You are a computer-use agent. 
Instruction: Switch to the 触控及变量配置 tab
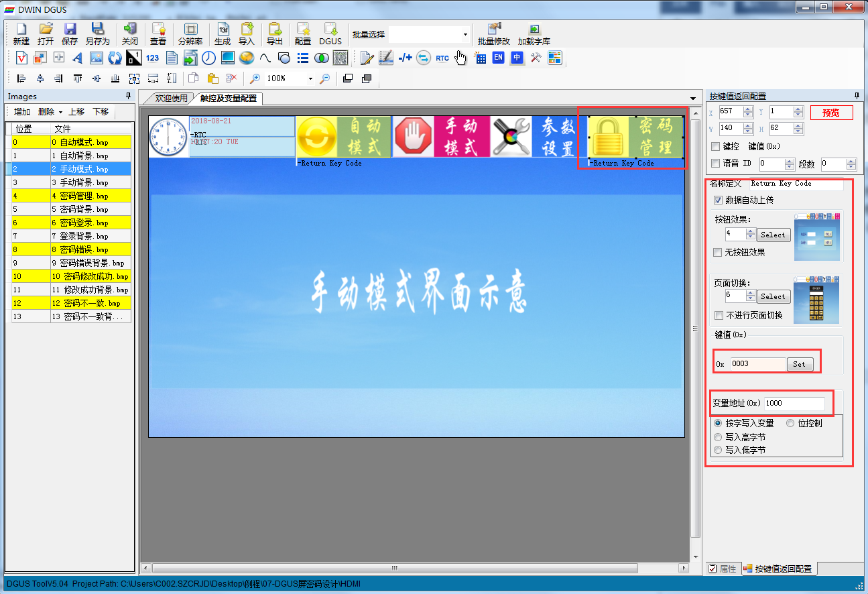[x=229, y=99]
